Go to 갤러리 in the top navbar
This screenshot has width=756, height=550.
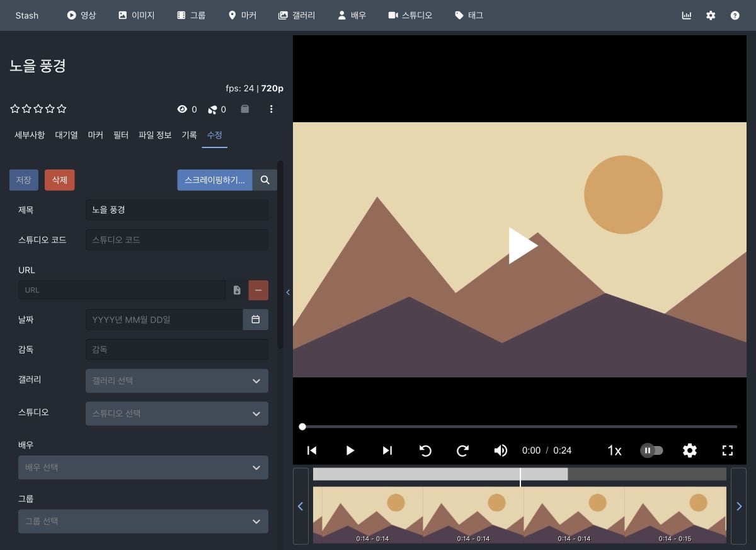[297, 15]
